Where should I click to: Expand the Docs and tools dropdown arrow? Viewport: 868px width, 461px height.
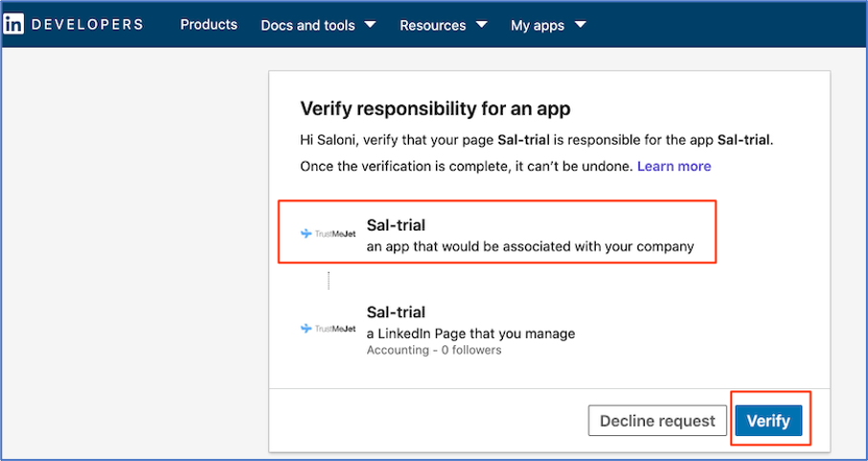pyautogui.click(x=371, y=24)
